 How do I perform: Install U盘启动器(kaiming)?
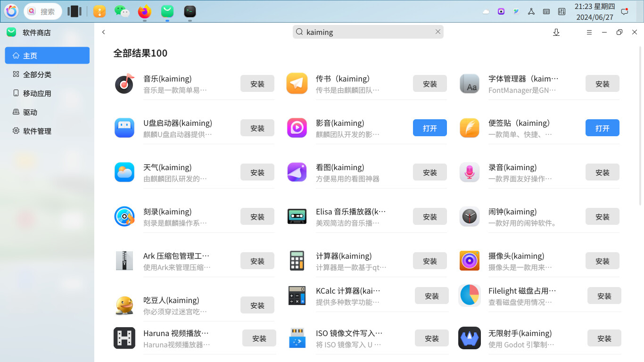click(x=257, y=128)
